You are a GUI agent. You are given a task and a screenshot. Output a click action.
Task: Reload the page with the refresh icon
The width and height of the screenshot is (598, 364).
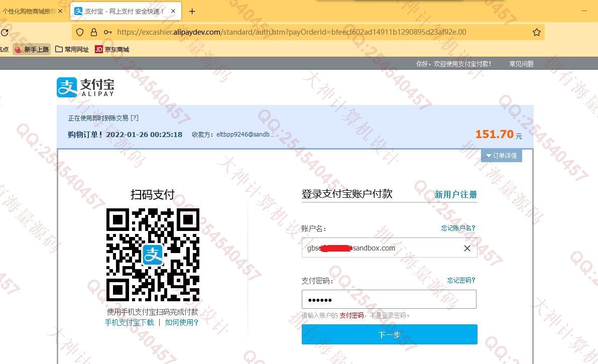tap(5, 33)
